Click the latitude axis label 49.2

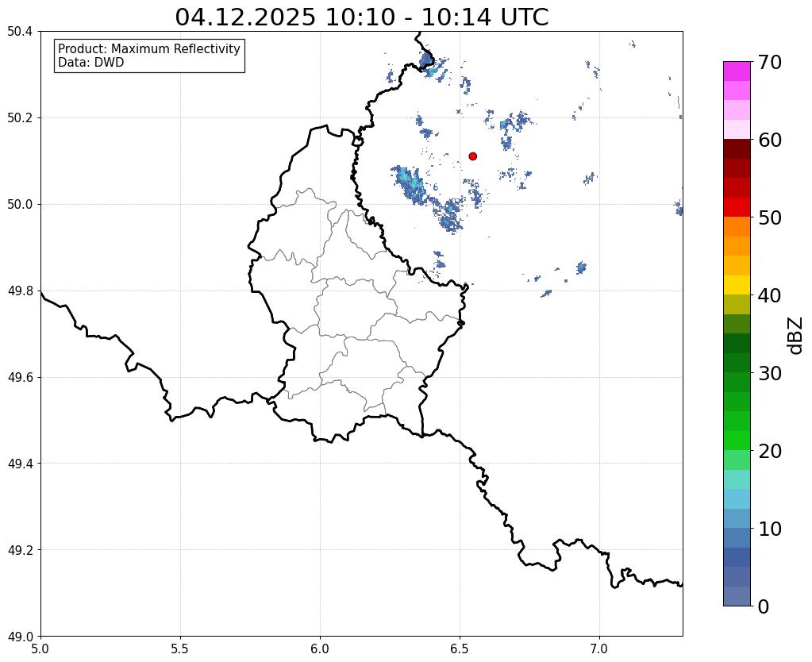20,550
